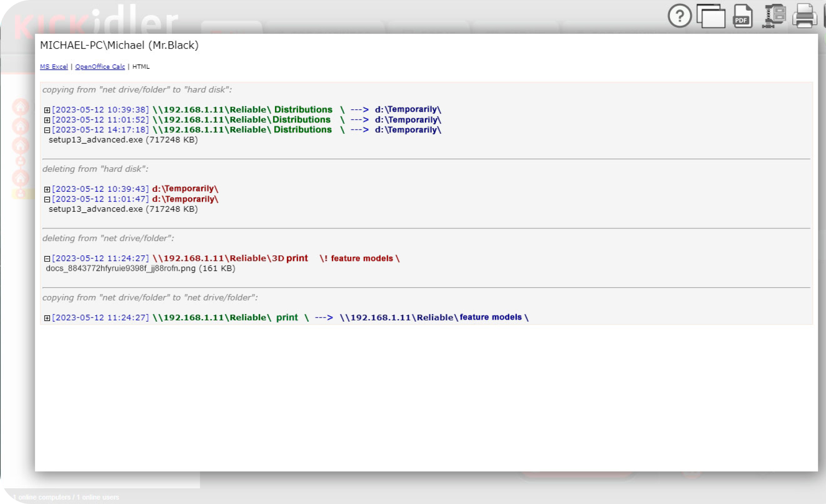826x504 pixels.
Task: Click red d:\Temporarily\ path in 10:39:43 row
Action: (185, 189)
